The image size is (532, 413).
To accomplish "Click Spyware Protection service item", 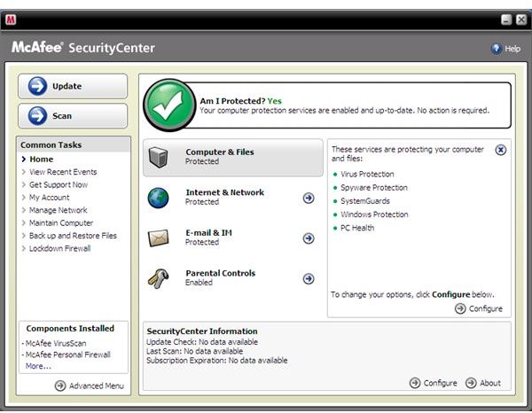I will (x=374, y=188).
